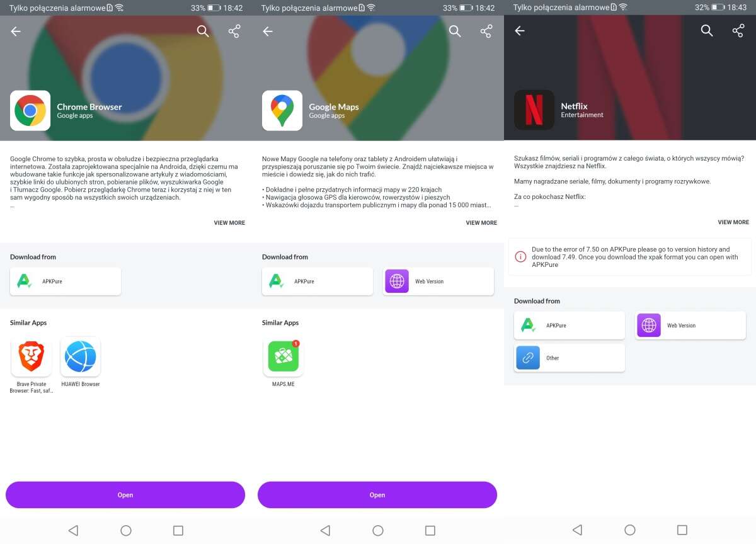Image resolution: width=756 pixels, height=544 pixels.
Task: Open search from the Chrome Browser page
Action: (202, 30)
